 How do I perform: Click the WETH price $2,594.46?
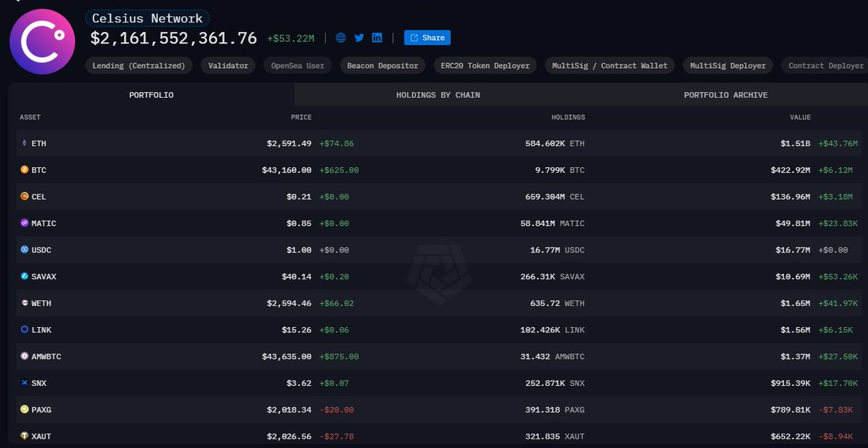tap(289, 303)
